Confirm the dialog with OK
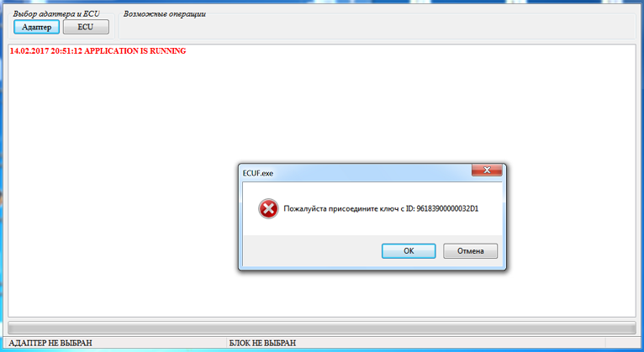The height and width of the screenshot is (352, 644). click(x=409, y=250)
